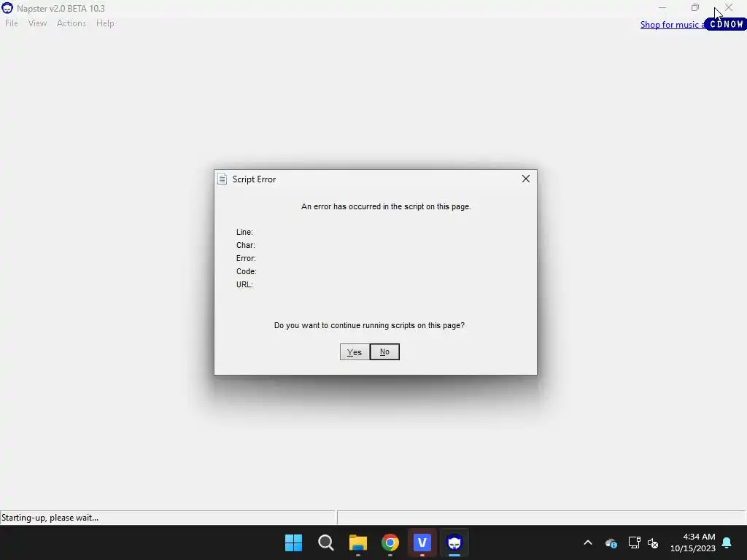Image resolution: width=747 pixels, height=560 pixels.
Task: Click the 'Script Error' dialog title
Action: point(254,179)
